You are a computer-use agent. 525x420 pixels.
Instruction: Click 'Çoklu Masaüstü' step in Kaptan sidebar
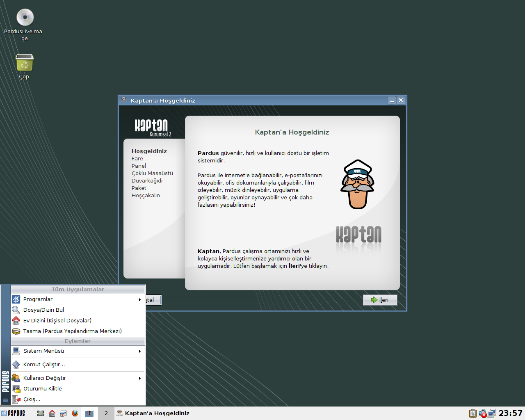click(x=152, y=173)
